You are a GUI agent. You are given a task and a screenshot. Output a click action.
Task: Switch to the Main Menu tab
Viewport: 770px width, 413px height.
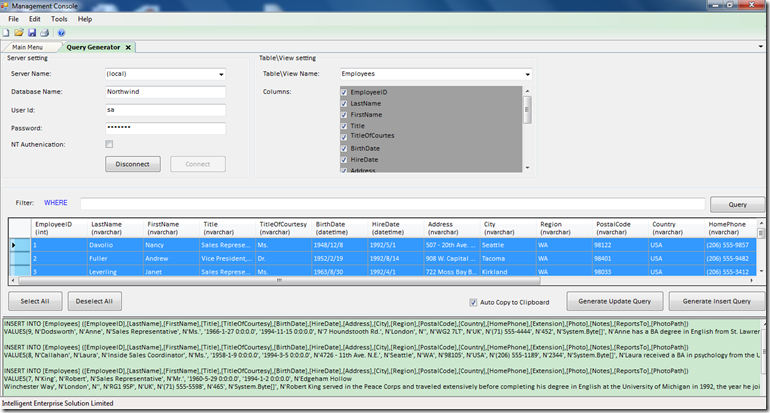28,47
